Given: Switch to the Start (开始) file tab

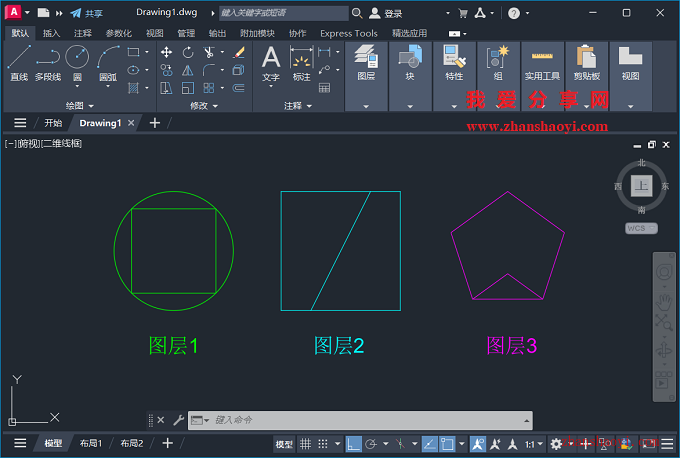Looking at the screenshot, I should (53, 123).
